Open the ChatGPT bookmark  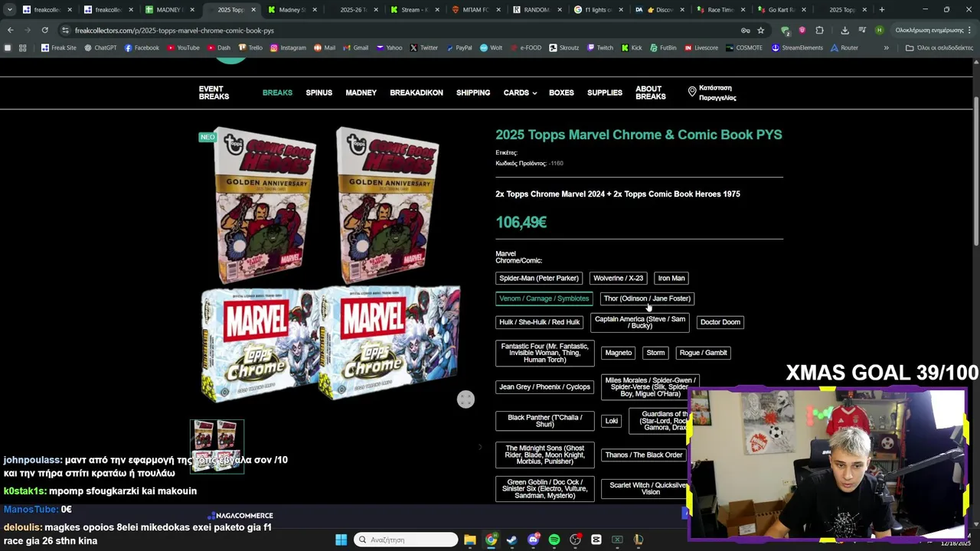click(100, 47)
